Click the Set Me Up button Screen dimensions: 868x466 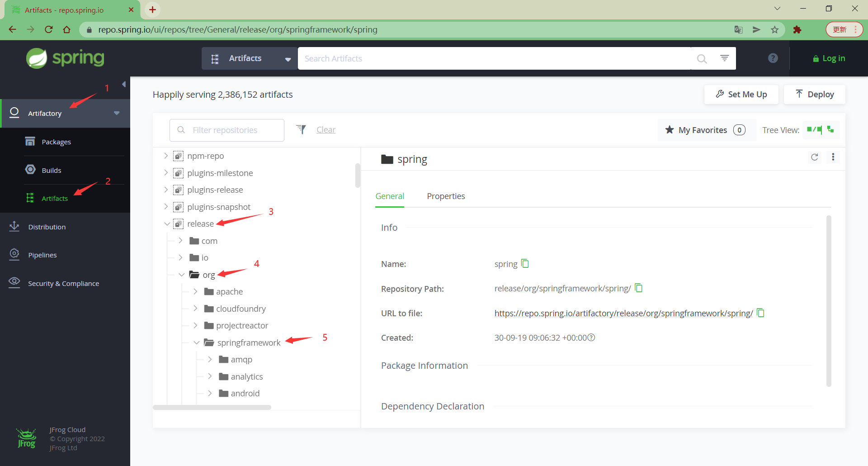741,94
